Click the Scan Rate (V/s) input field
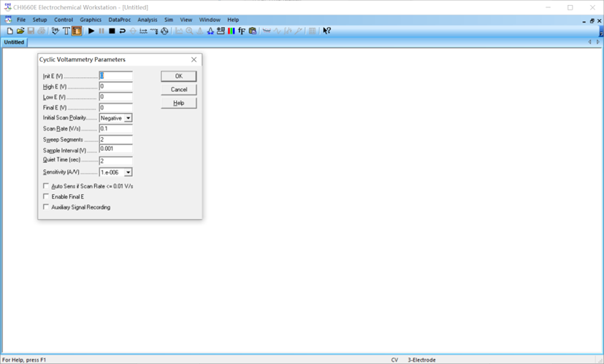Screen dimensions: 604x364 point(115,128)
